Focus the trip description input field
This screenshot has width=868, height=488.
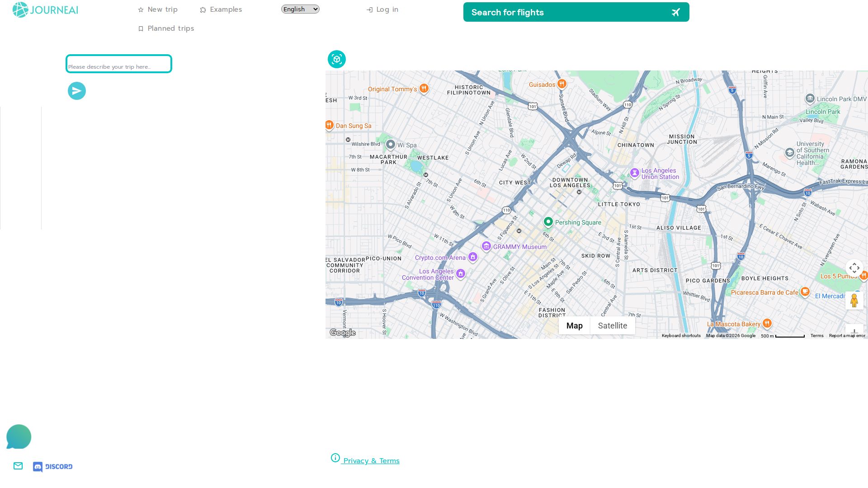119,64
